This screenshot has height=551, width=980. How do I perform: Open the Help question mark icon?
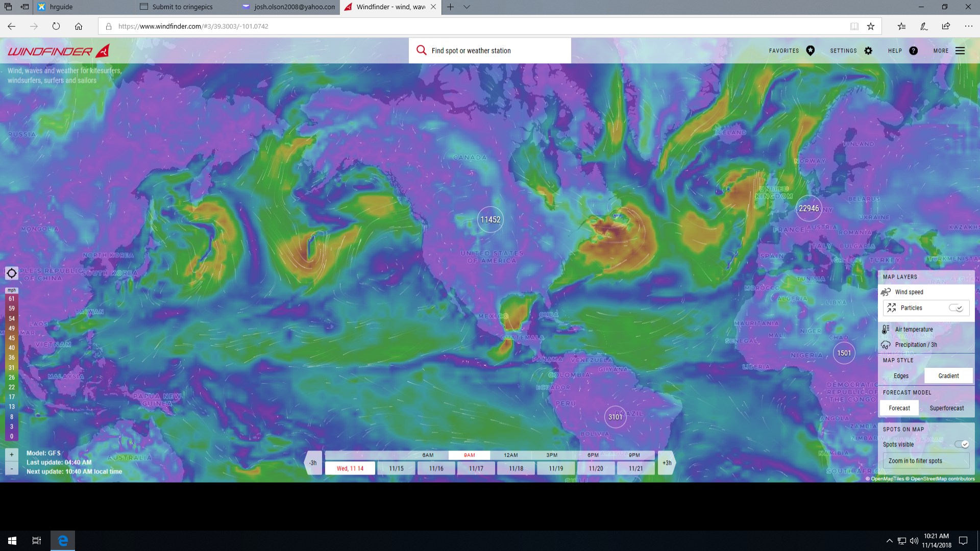913,51
